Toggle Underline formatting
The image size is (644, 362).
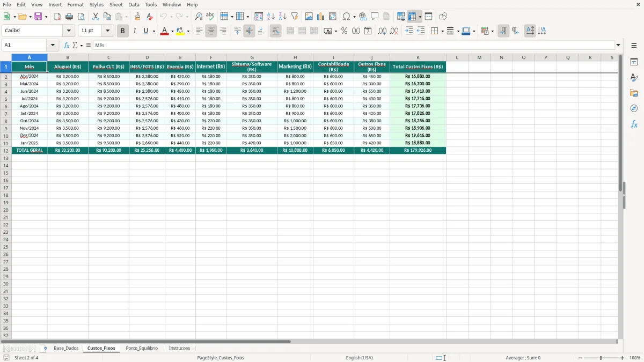click(146, 31)
